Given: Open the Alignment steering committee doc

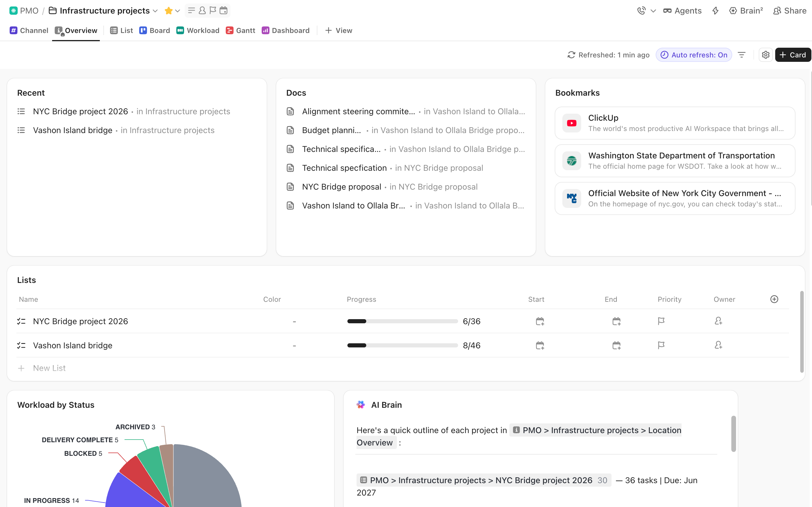Looking at the screenshot, I should [x=358, y=111].
